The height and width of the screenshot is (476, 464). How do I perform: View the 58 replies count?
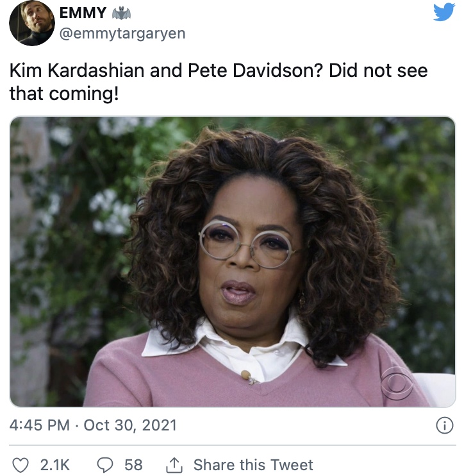point(133,465)
